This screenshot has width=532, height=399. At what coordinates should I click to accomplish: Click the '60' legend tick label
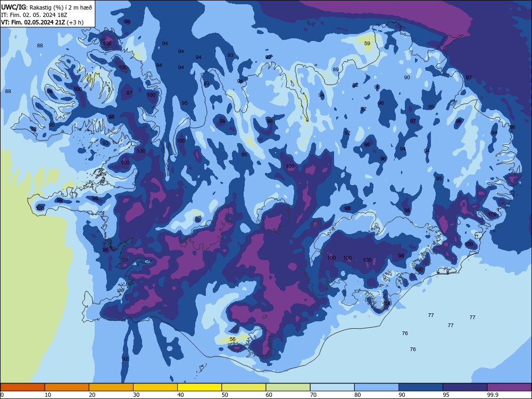269,395
